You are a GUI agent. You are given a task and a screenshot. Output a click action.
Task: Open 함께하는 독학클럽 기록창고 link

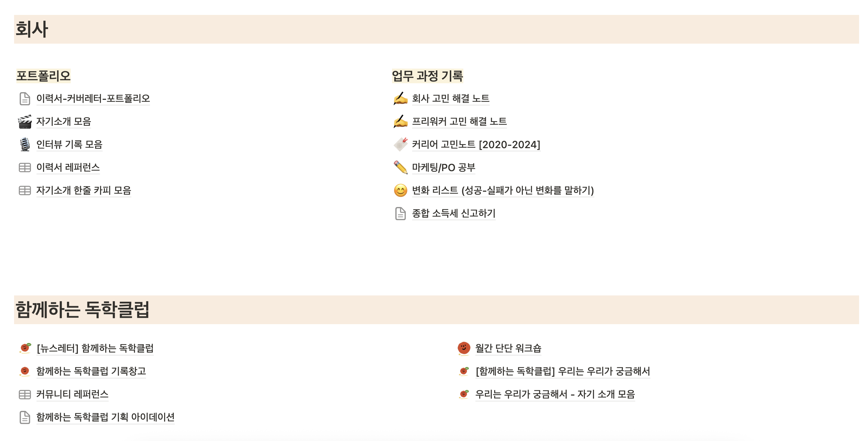[x=91, y=371]
